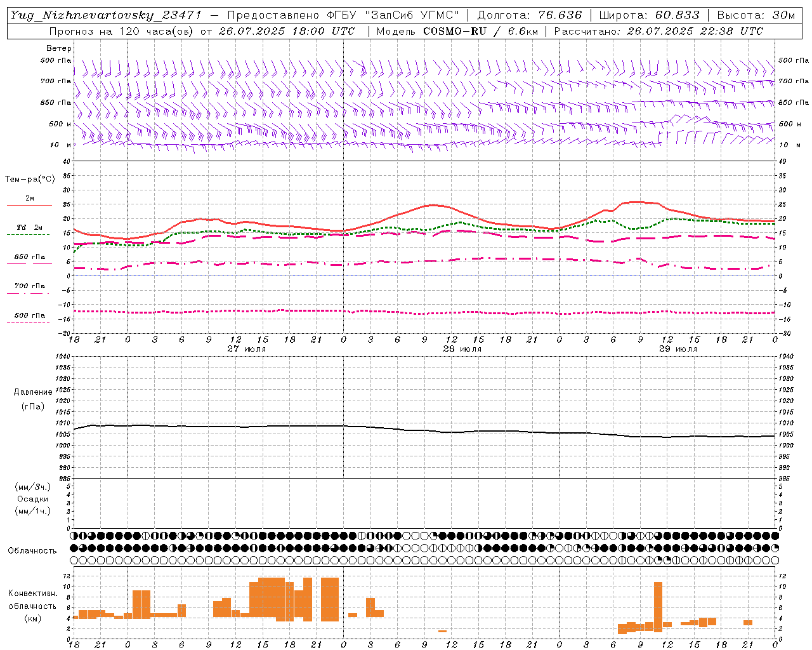Click the (гПа) unit label under Давление

point(33,407)
